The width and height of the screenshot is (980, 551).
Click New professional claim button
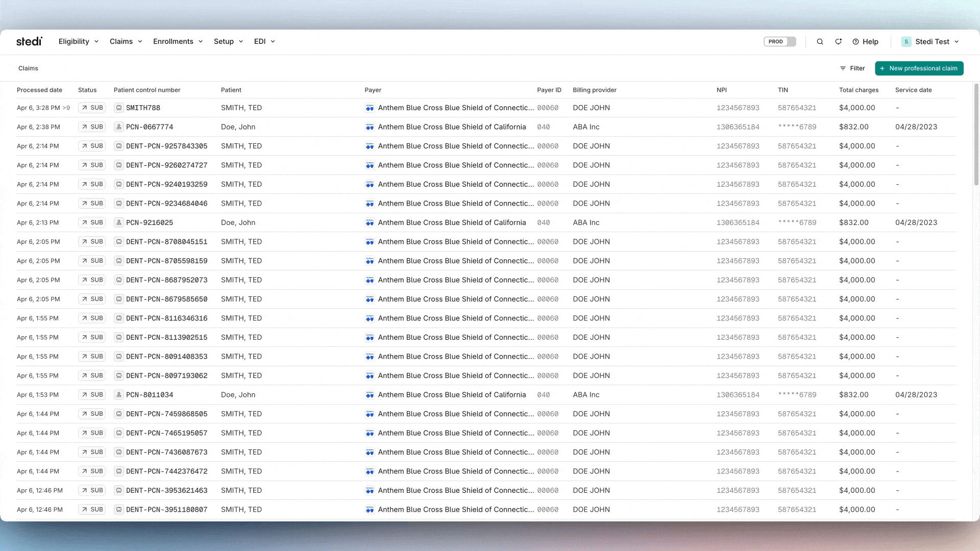tap(919, 68)
